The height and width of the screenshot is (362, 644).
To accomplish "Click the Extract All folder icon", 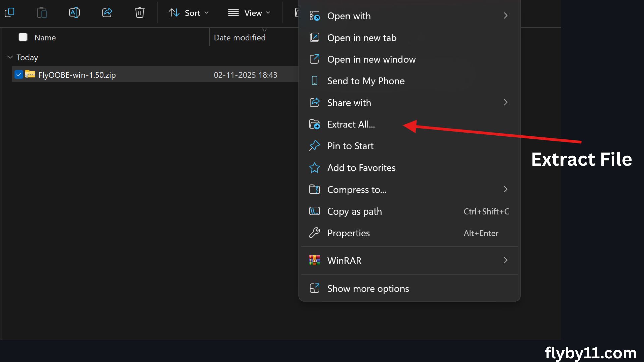I will click(315, 124).
